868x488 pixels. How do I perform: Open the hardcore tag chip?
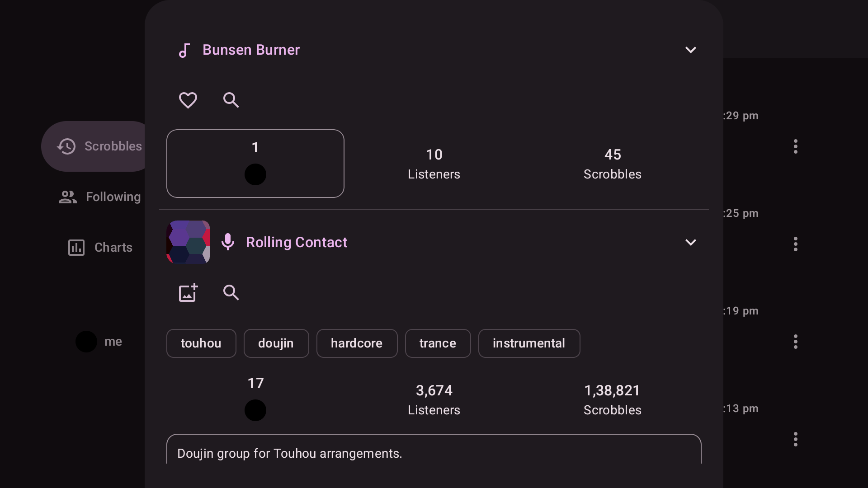pyautogui.click(x=357, y=343)
